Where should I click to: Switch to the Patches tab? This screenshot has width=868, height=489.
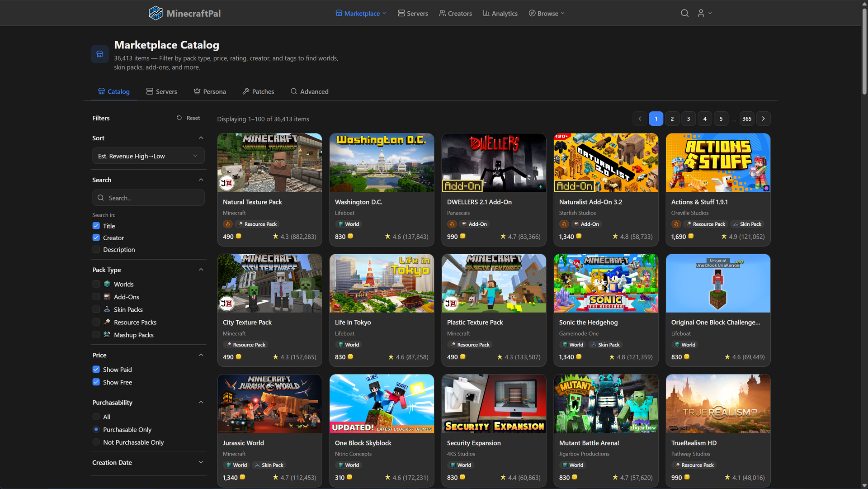pyautogui.click(x=258, y=91)
